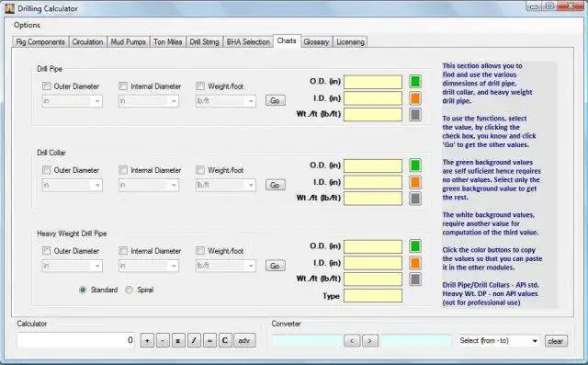Copy Drill Collar I.D. with orange button
Viewport: 588px width, 365px height.
tap(415, 182)
